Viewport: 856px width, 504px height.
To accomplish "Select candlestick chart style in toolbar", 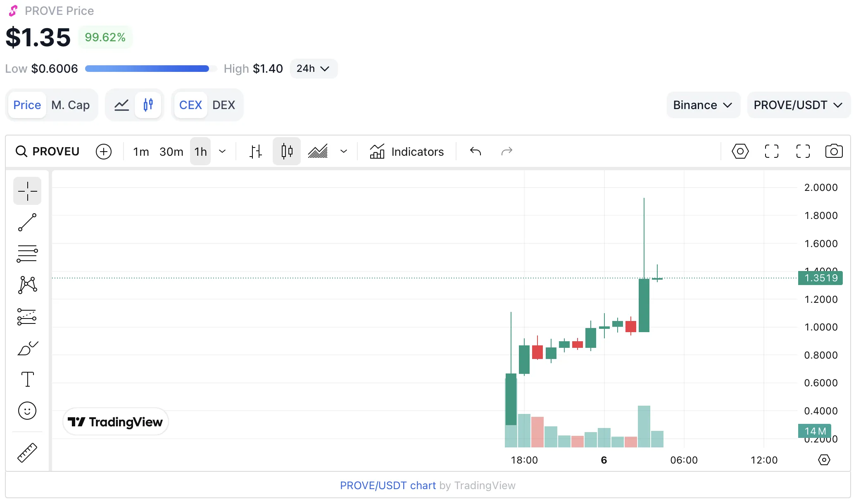I will [287, 152].
